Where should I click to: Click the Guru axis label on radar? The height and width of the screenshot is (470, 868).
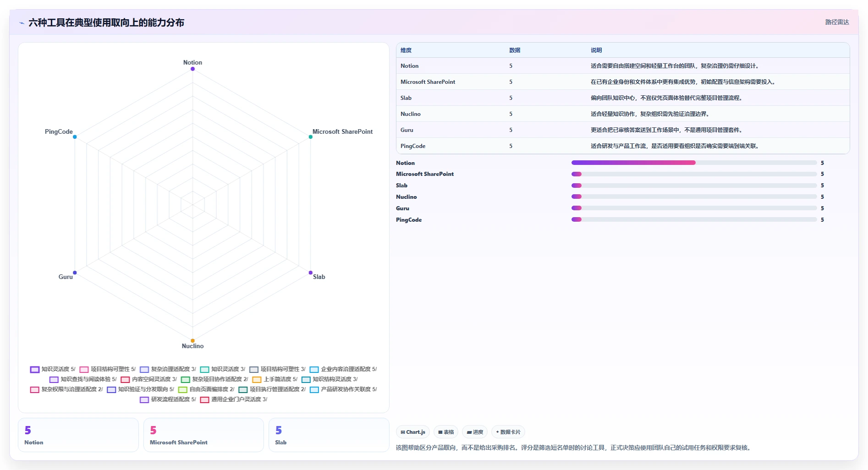pos(66,277)
